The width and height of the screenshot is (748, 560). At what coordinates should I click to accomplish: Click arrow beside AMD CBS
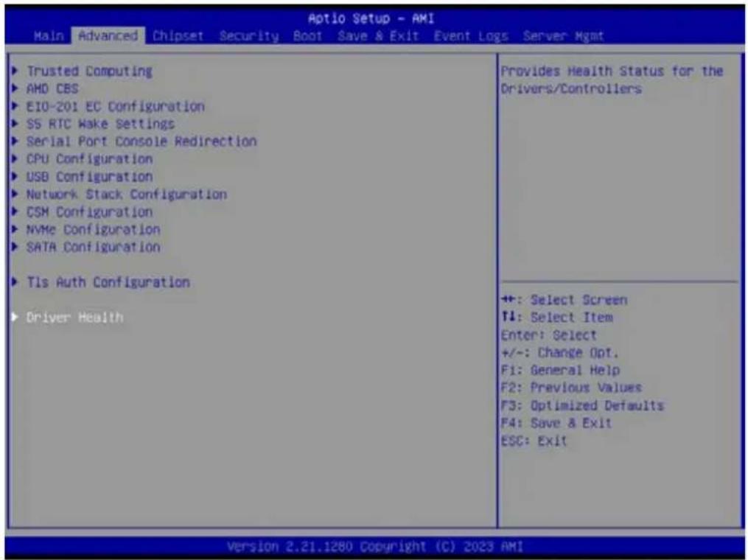(x=15, y=88)
